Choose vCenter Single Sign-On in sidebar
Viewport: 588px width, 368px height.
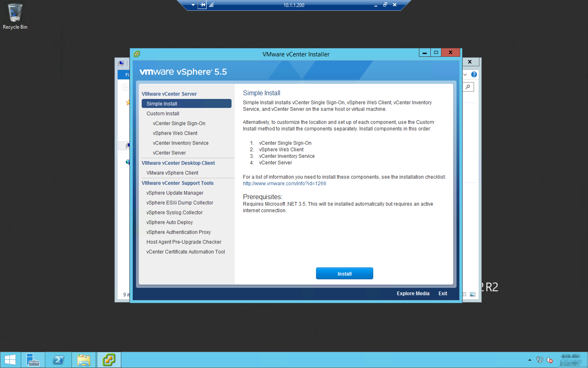[x=179, y=123]
